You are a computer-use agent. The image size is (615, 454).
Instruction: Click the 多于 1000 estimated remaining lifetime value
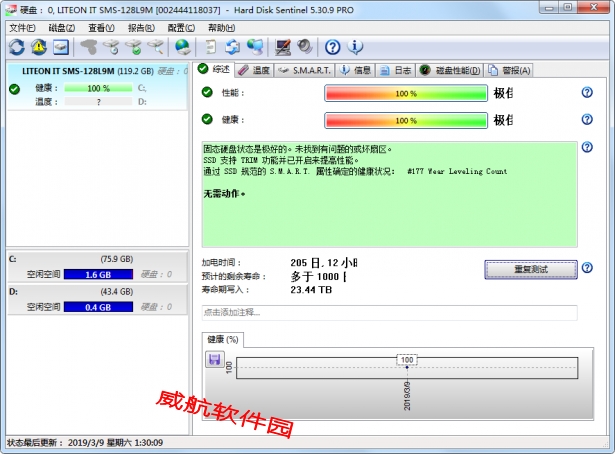(x=318, y=276)
